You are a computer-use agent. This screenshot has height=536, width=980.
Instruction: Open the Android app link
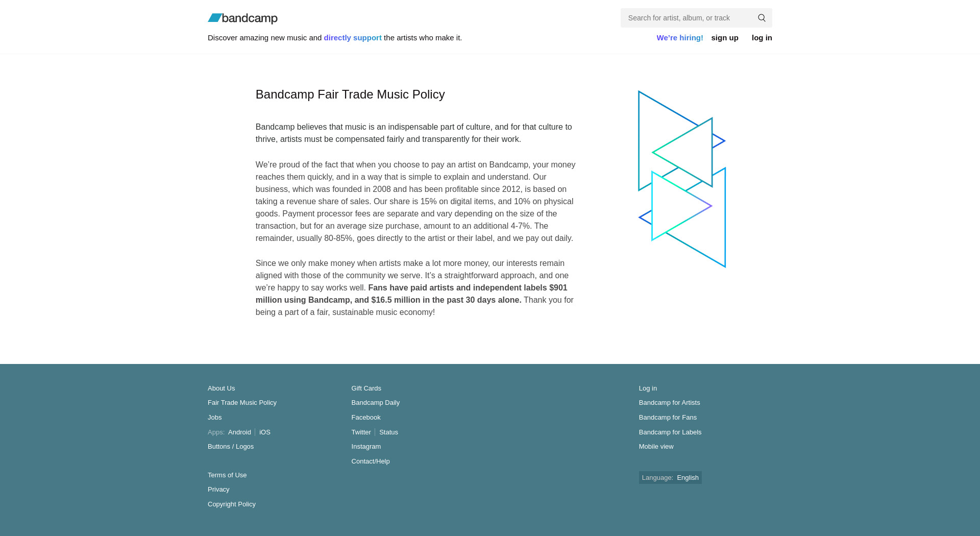[239, 432]
